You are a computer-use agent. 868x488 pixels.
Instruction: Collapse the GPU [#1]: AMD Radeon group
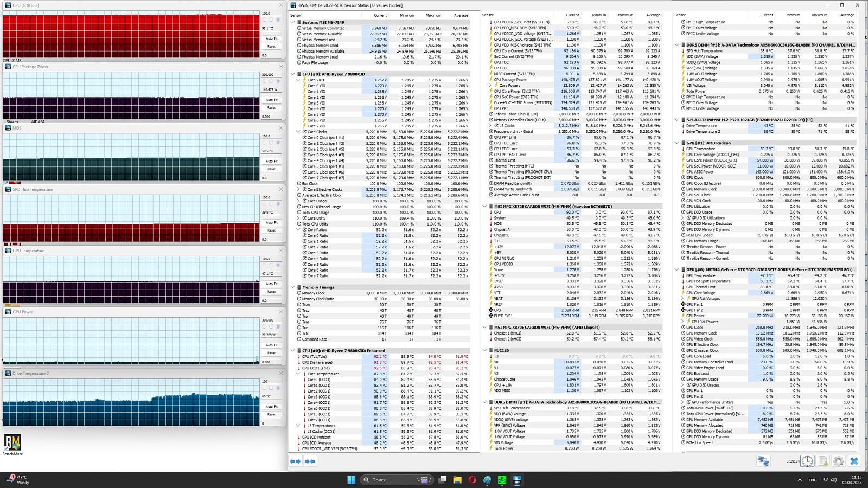click(x=677, y=143)
